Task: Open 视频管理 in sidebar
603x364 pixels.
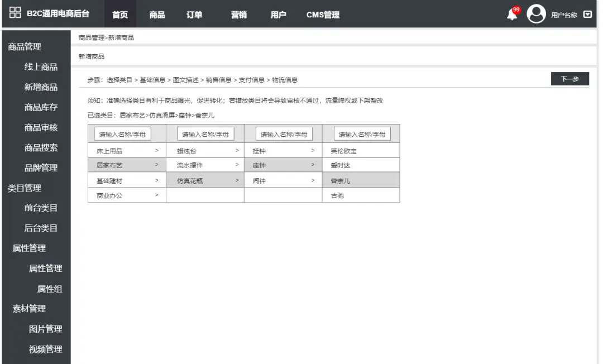Action: [45, 349]
